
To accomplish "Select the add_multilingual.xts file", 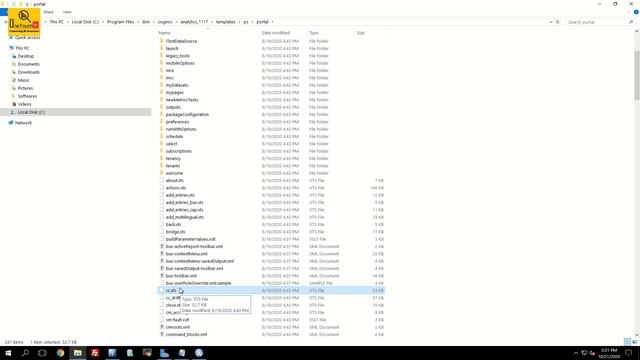I will pos(184,218).
